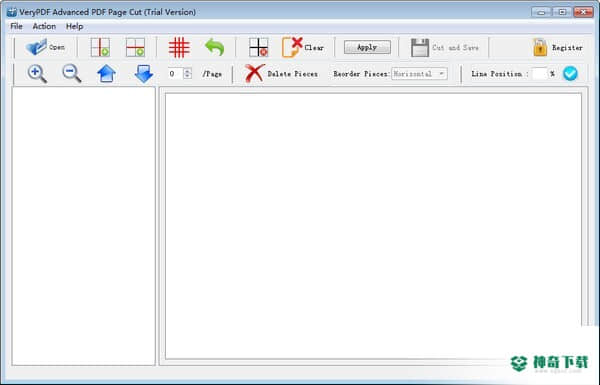
Task: Click the app icon in the title bar
Action: (12, 12)
